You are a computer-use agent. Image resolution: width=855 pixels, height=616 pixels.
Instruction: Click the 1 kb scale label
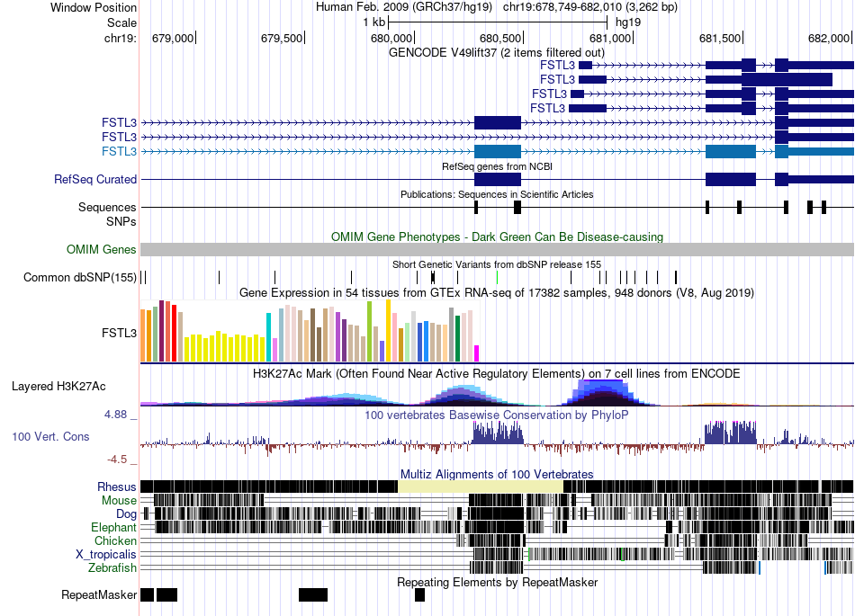click(x=374, y=22)
